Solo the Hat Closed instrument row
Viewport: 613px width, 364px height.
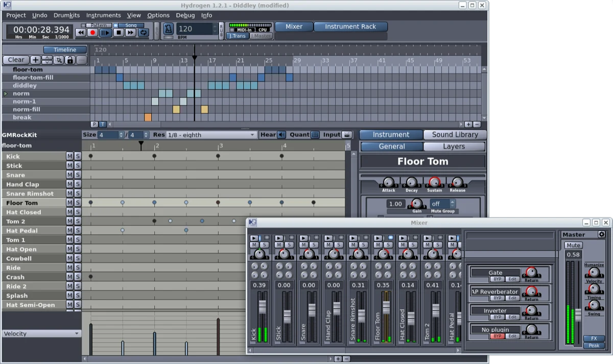[x=78, y=212]
